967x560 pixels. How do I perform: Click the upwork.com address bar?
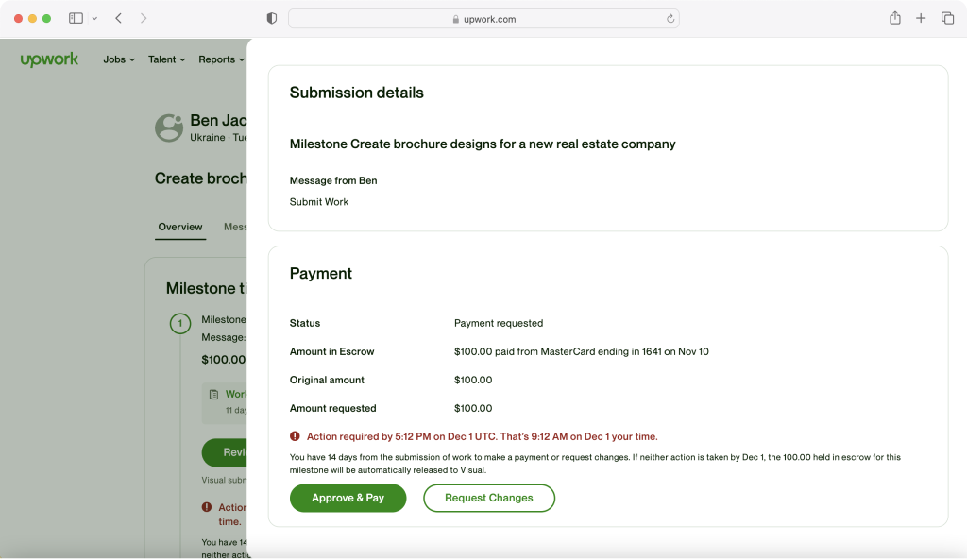483,19
